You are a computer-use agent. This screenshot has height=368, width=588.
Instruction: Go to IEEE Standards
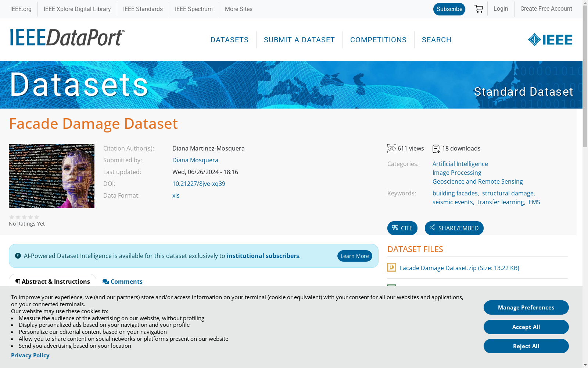tap(143, 9)
